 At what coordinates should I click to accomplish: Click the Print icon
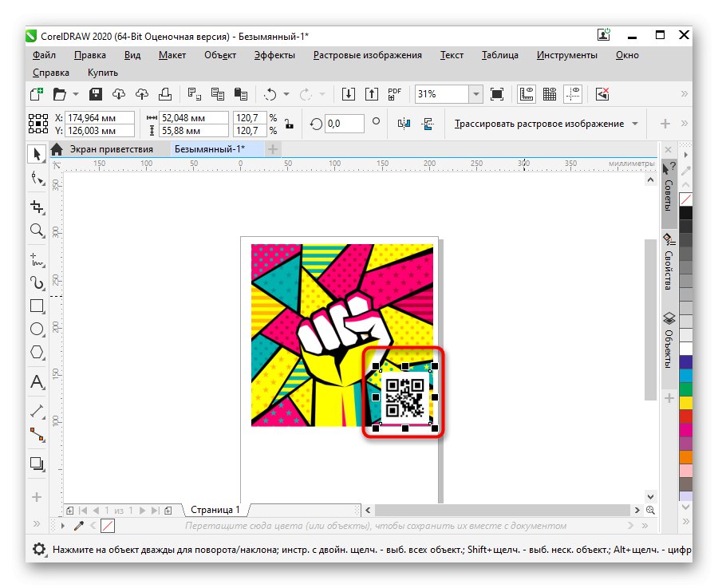(x=165, y=93)
